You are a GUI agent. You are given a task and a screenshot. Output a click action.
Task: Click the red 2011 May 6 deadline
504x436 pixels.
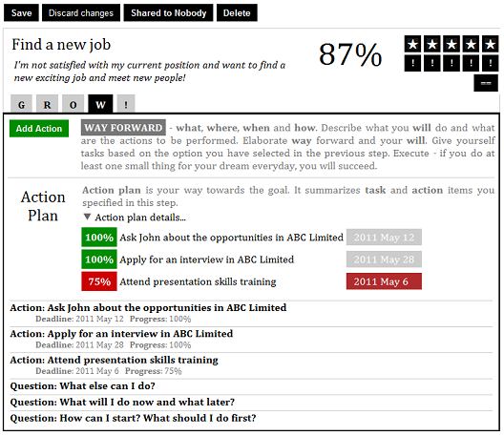coord(384,281)
